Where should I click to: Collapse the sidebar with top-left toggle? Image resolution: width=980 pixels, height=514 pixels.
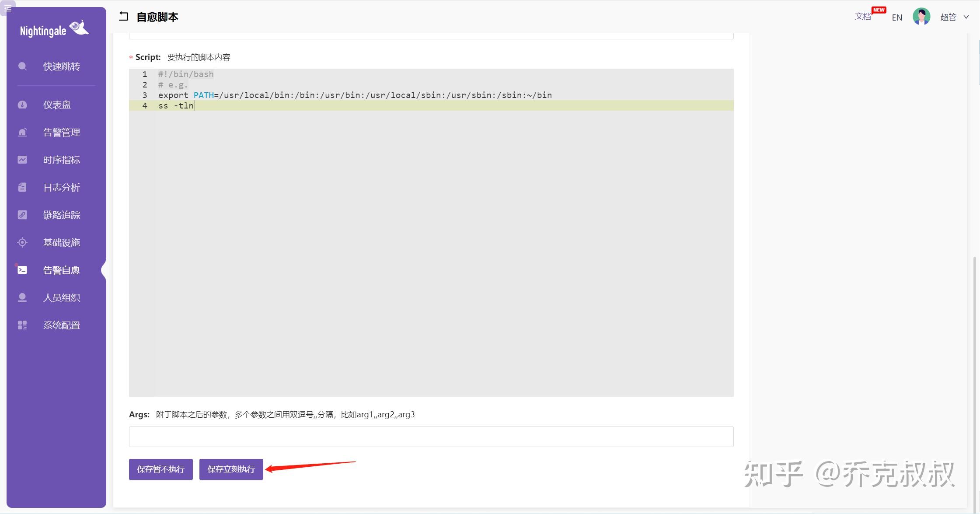click(x=8, y=8)
